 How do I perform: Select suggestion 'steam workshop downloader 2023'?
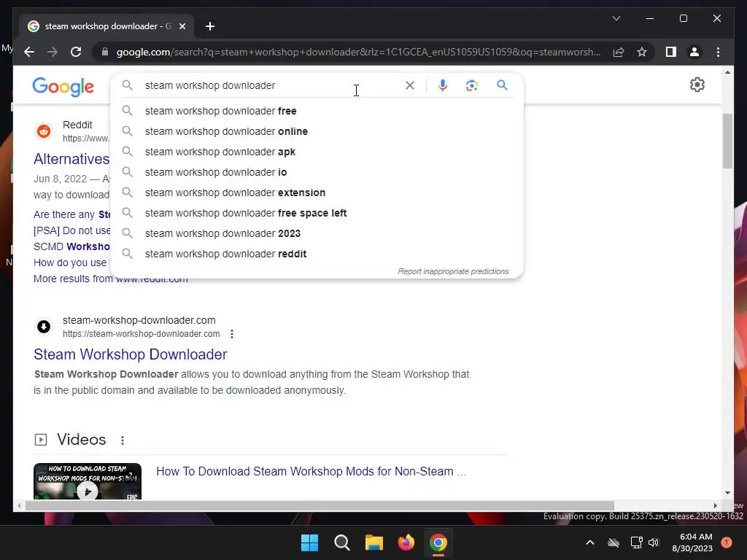tap(317, 234)
